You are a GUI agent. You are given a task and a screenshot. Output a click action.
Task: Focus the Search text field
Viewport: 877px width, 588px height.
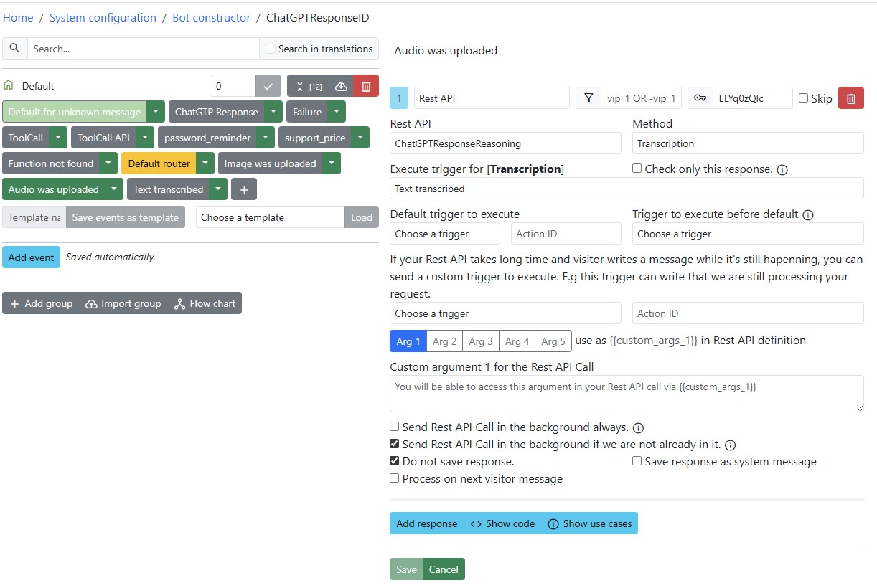point(143,49)
